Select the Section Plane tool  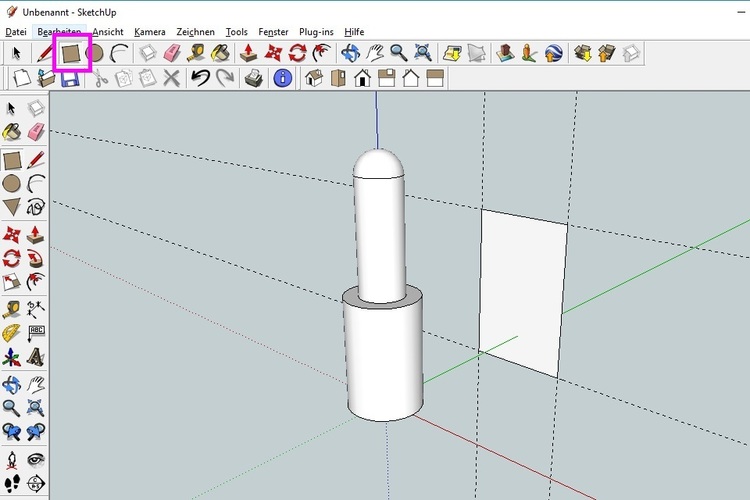(x=36, y=483)
